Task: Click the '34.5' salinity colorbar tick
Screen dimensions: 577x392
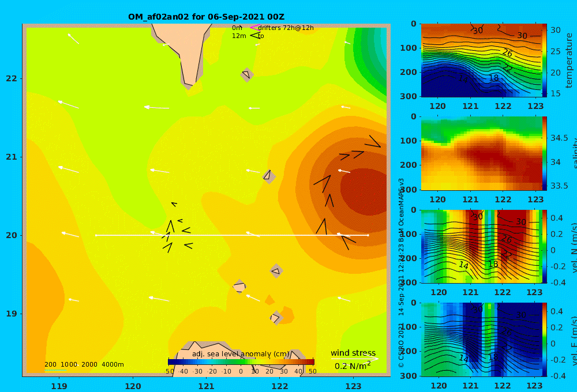Action: tap(559, 138)
